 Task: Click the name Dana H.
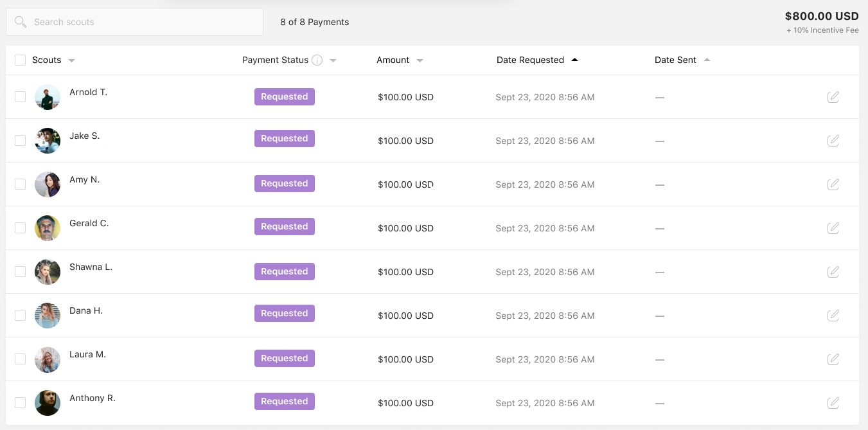click(86, 310)
